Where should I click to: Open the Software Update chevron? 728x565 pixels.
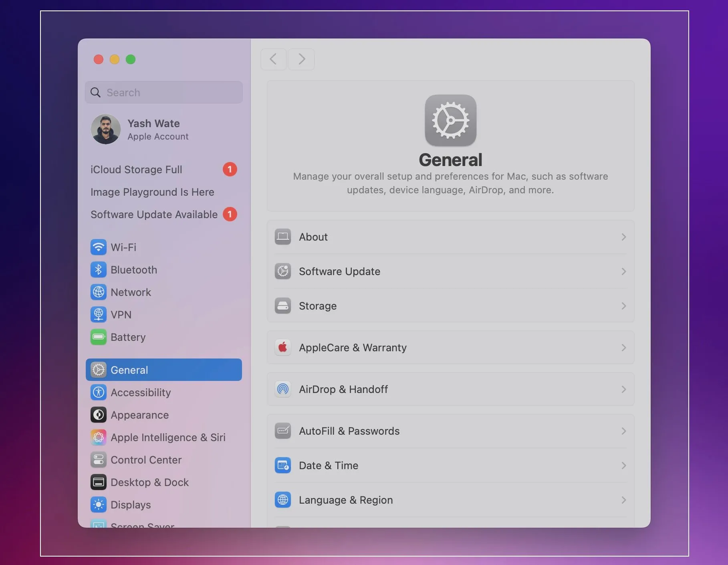(x=623, y=271)
